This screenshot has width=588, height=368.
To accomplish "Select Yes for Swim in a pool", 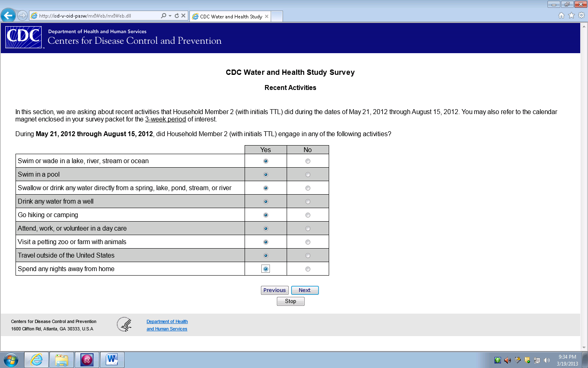I will [266, 175].
